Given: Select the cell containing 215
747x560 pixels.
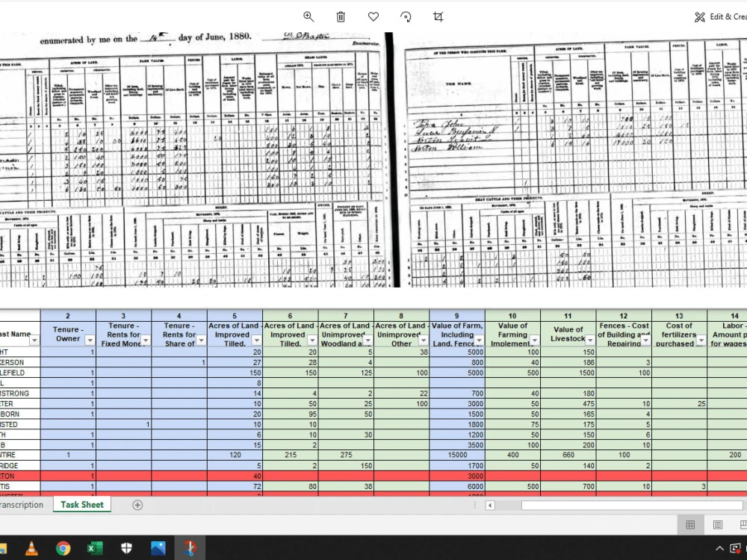Looking at the screenshot, I should tap(290, 455).
